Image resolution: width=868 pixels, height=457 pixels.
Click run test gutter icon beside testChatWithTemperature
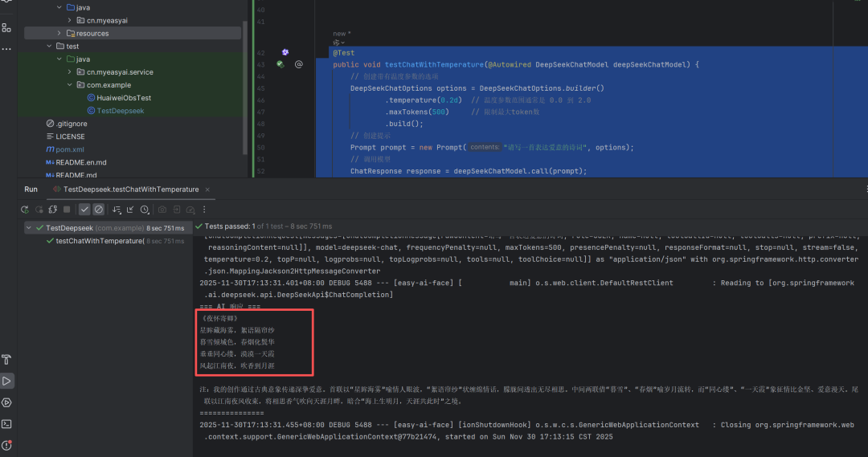[x=280, y=64]
